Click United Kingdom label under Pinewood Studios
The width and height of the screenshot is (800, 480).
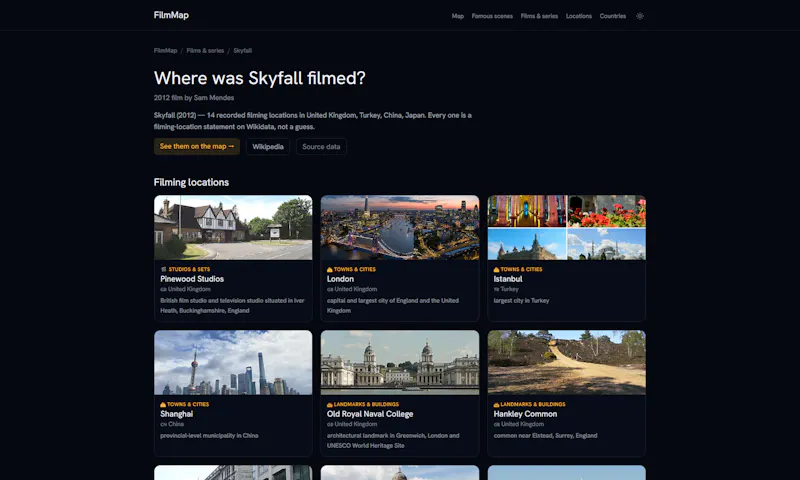[189, 289]
